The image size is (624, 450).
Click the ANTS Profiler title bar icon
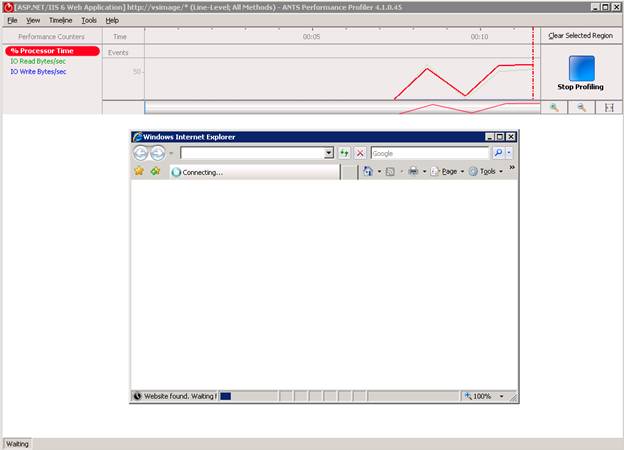(8, 7)
